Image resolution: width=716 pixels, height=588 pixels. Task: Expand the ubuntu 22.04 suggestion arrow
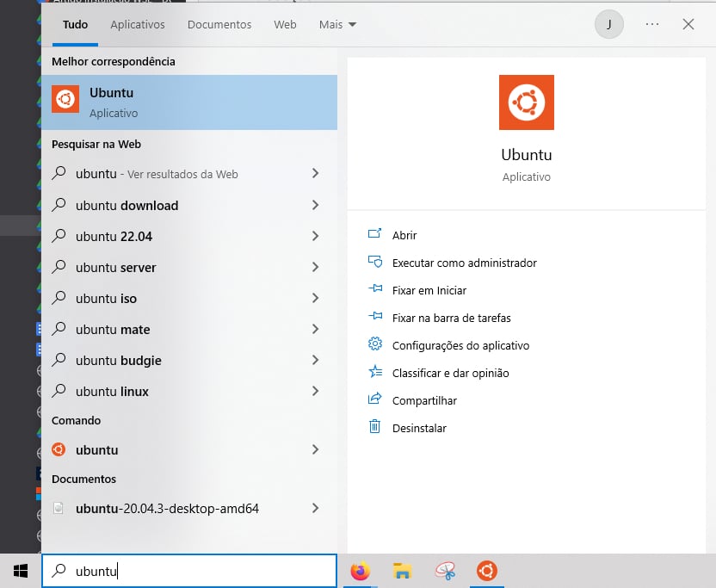(x=315, y=236)
